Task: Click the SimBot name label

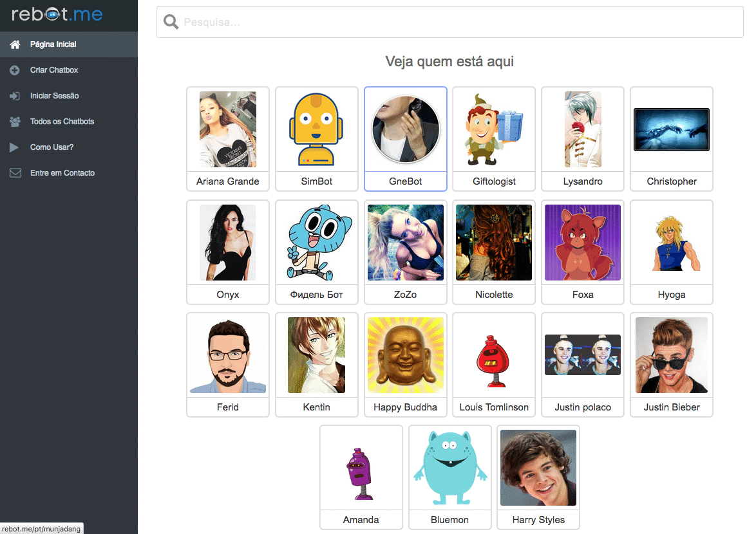Action: [316, 181]
